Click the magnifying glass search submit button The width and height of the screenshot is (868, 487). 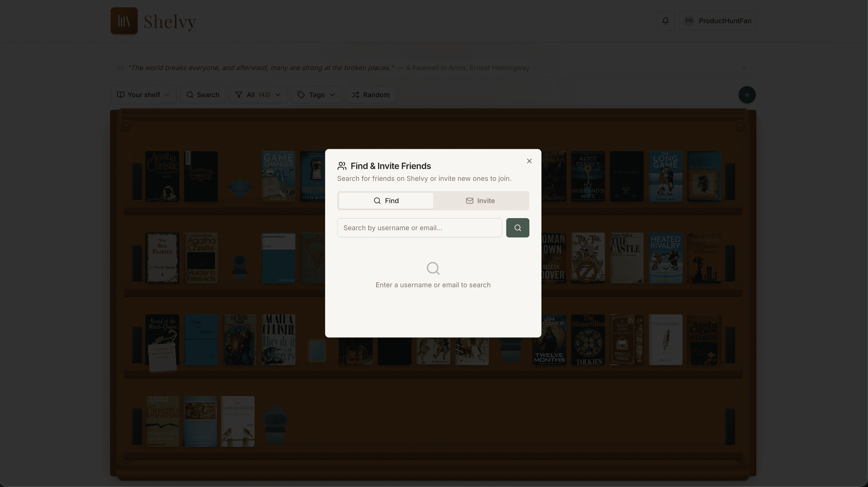tap(518, 228)
